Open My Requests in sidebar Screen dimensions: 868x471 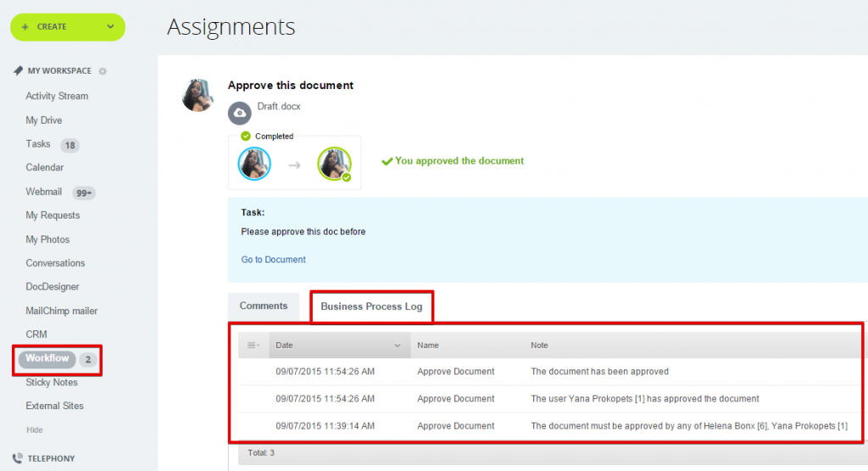(53, 215)
